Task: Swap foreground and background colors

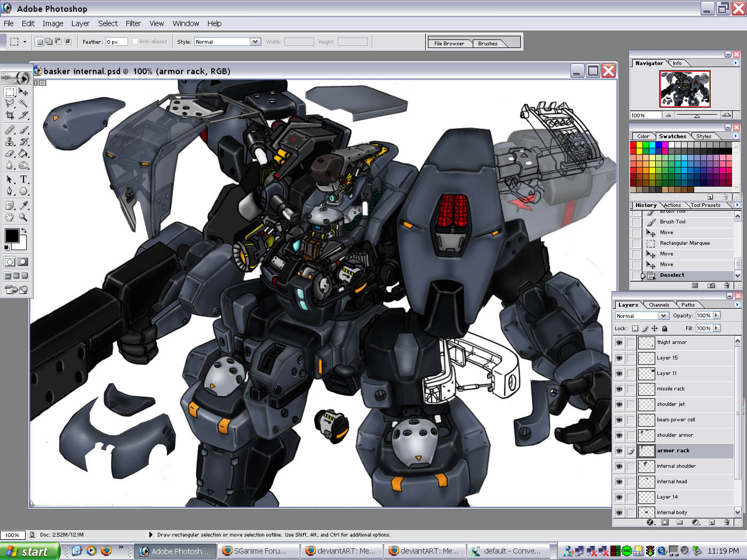Action: click(24, 230)
